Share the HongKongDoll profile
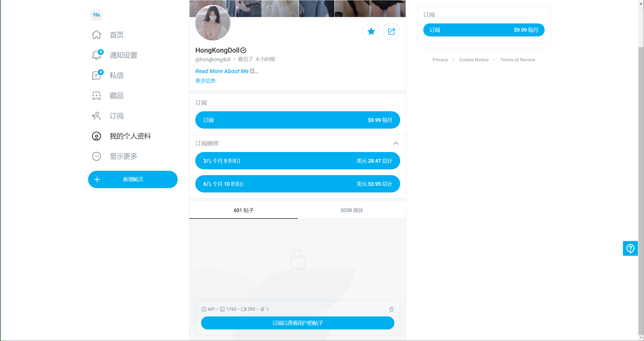Image resolution: width=644 pixels, height=341 pixels. pyautogui.click(x=391, y=31)
